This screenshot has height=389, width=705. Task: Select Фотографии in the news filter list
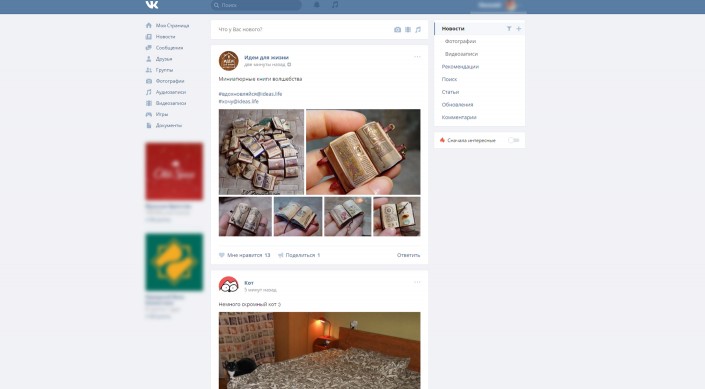click(460, 41)
